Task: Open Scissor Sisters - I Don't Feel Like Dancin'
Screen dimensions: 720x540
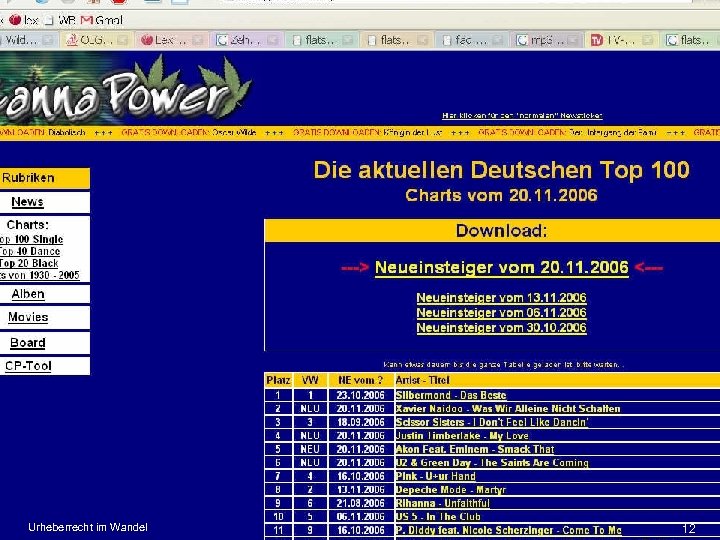Action: point(492,422)
